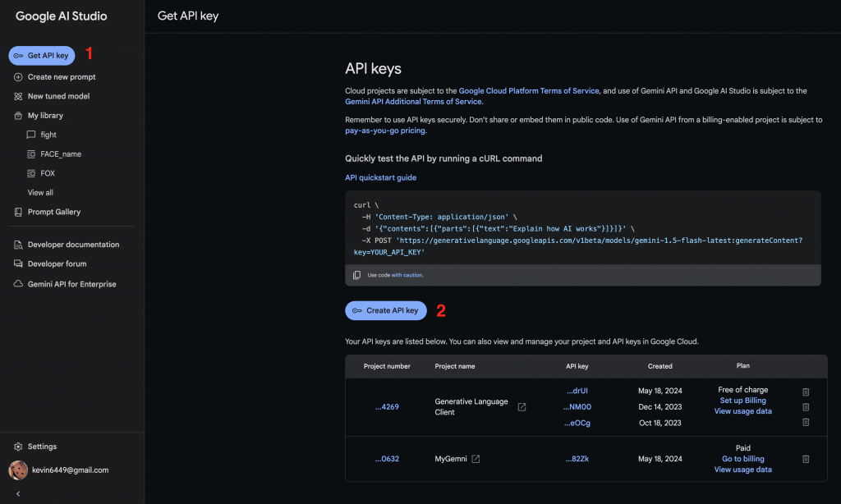The height and width of the screenshot is (504, 841).
Task: Click the Created column header
Action: [659, 366]
